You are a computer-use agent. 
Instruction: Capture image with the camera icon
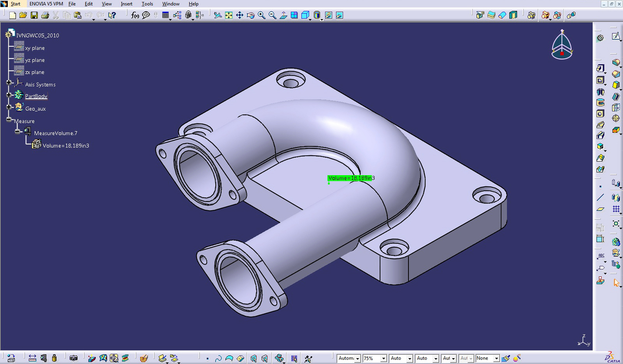click(73, 358)
